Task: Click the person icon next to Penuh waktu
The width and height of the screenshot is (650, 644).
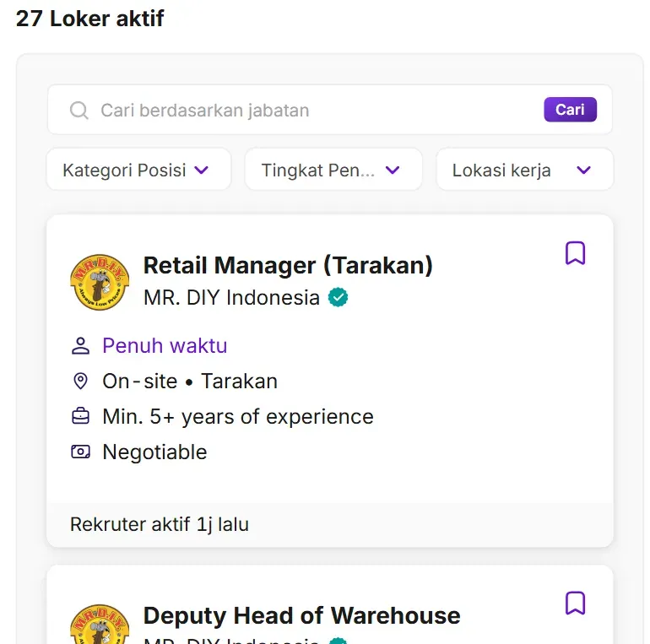Action: pyautogui.click(x=80, y=346)
